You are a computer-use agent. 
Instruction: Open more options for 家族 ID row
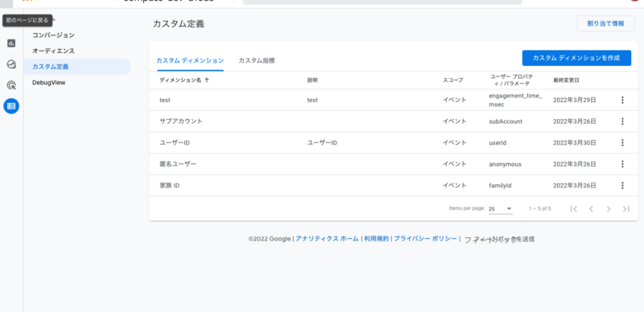(x=622, y=185)
